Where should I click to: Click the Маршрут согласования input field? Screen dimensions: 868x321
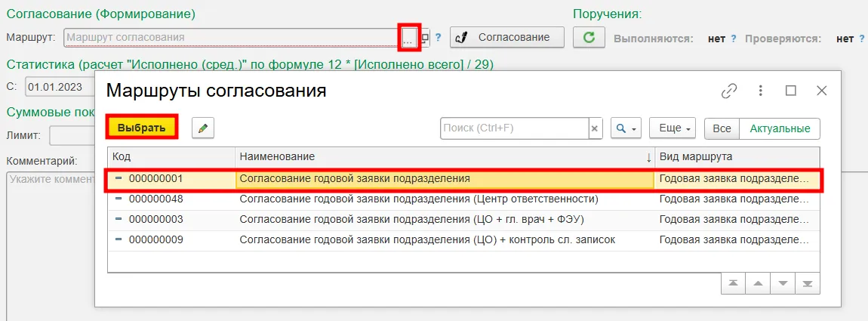(232, 38)
